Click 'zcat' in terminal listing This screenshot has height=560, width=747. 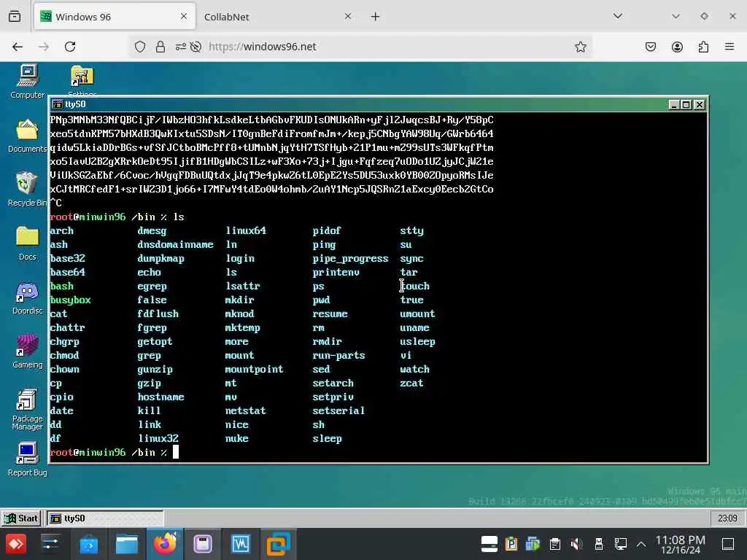[x=411, y=384]
